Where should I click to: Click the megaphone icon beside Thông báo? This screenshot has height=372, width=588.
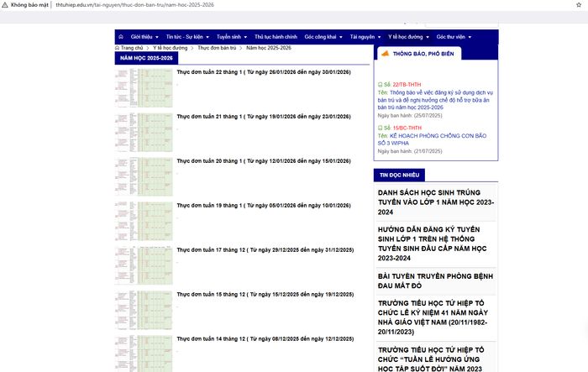coord(385,54)
